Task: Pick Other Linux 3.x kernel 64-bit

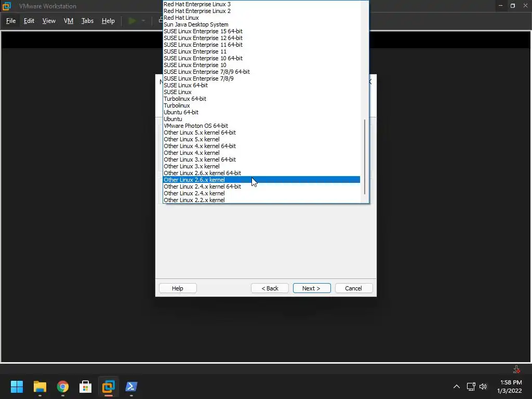Action: (261, 159)
